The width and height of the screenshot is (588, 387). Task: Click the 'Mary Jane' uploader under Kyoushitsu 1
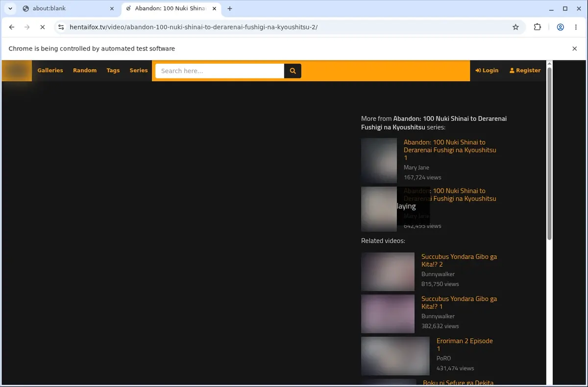[416, 168]
